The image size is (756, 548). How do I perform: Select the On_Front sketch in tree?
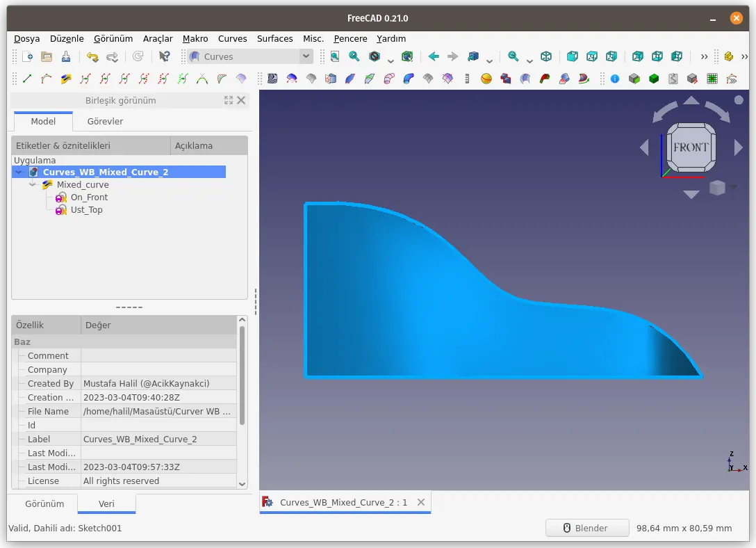pos(89,197)
